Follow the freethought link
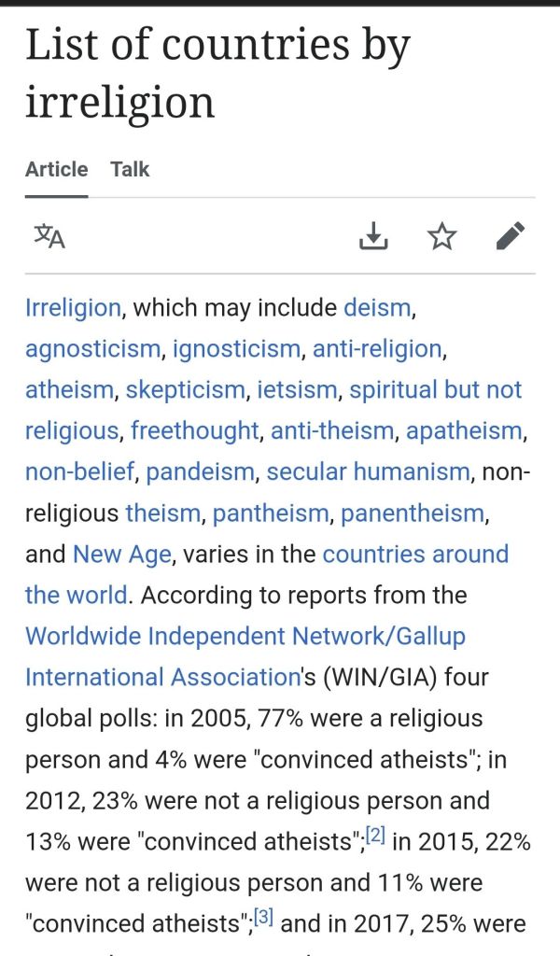This screenshot has height=956, width=560. click(x=194, y=431)
